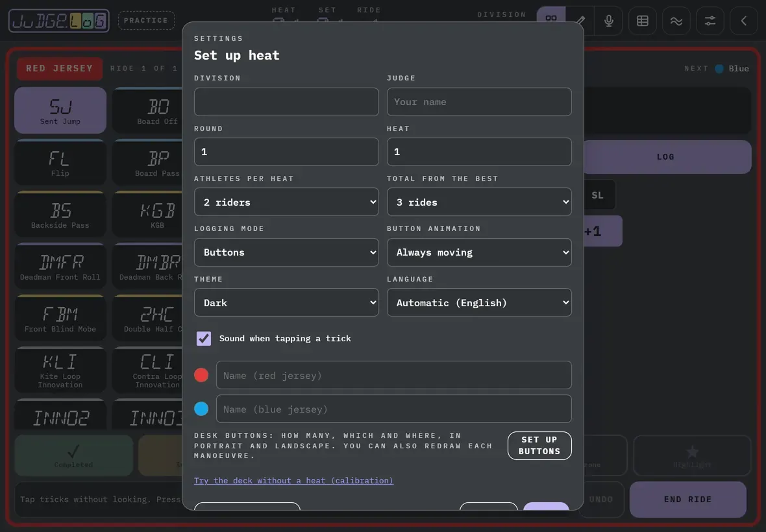Screen dimensions: 766x532
Task: Click the Round number field
Action: coord(286,152)
